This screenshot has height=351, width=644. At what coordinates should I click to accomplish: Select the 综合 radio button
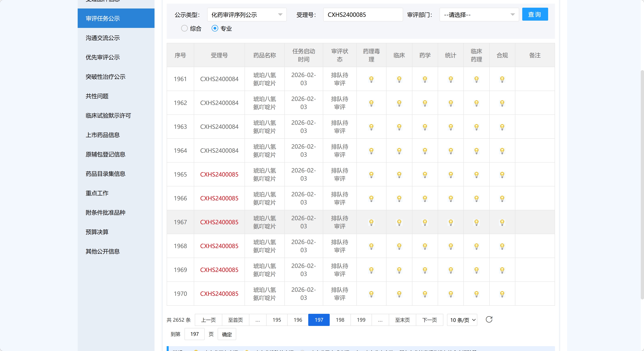tap(184, 28)
